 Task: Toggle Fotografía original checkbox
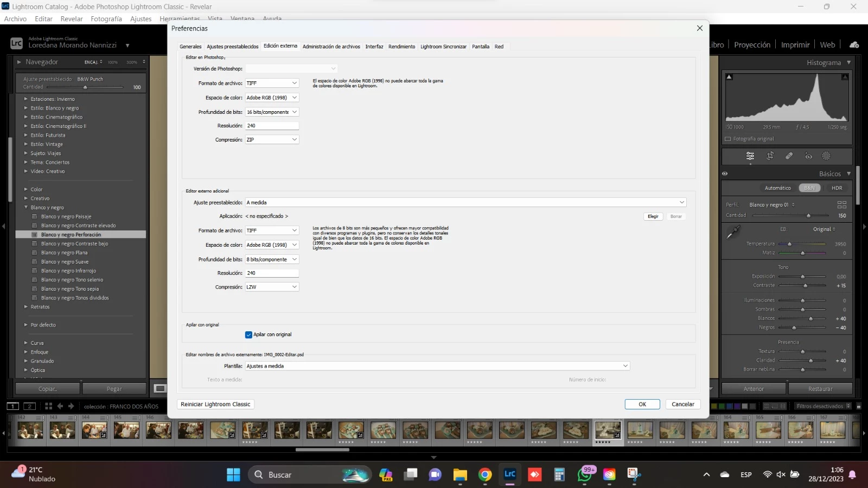tap(728, 139)
